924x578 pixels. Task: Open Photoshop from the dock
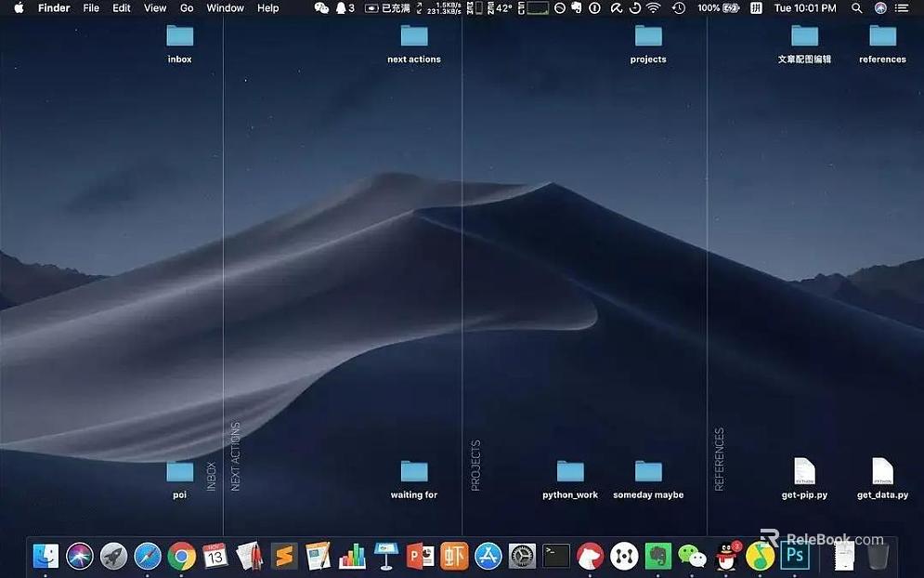[x=796, y=556]
